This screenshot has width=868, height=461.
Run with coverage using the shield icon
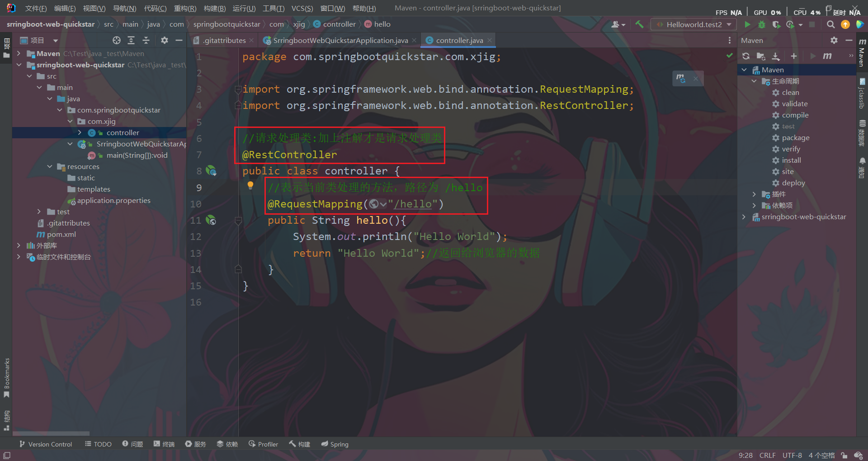(x=776, y=24)
